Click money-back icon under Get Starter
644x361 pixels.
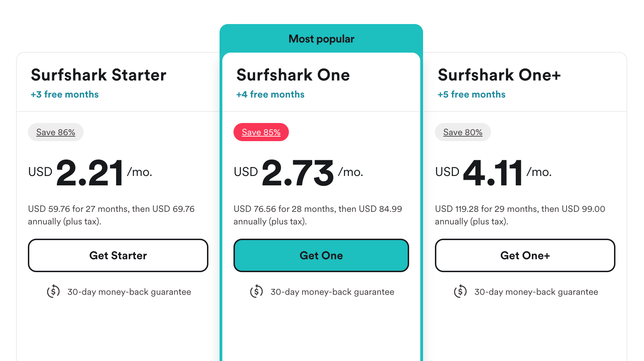pos(53,291)
